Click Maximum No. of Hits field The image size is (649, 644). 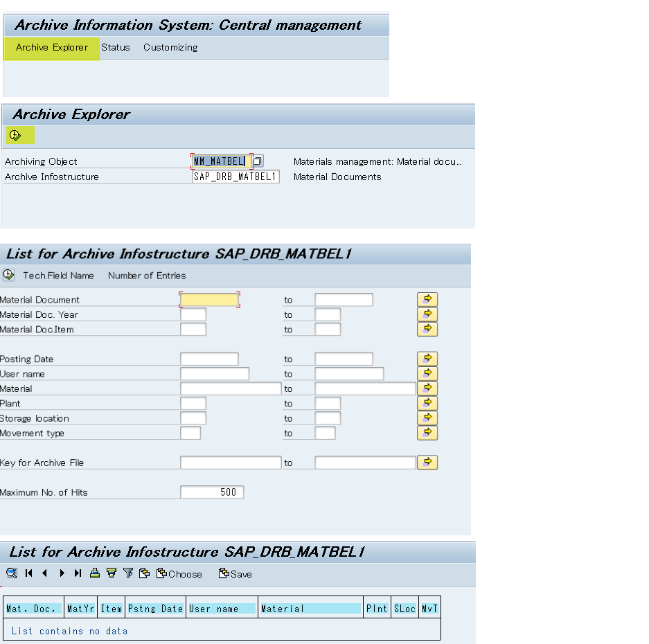click(x=213, y=492)
